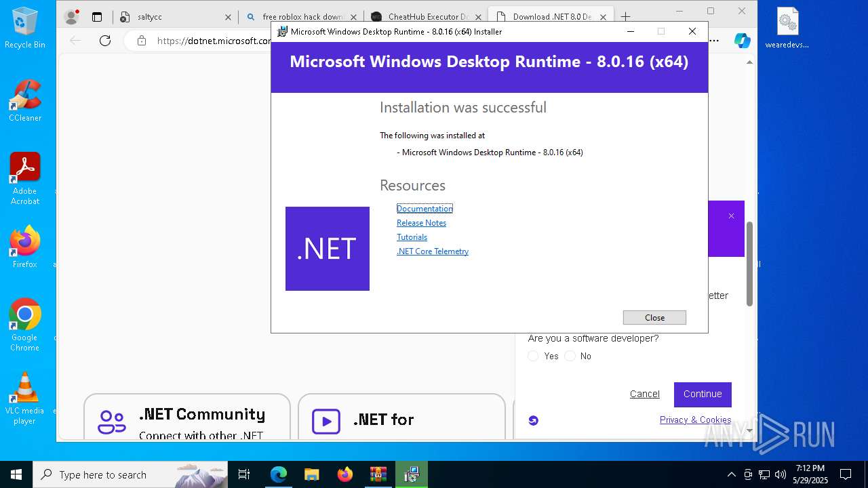Open Edge tab actions menu icon
The height and width of the screenshot is (488, 868).
[x=97, y=17]
